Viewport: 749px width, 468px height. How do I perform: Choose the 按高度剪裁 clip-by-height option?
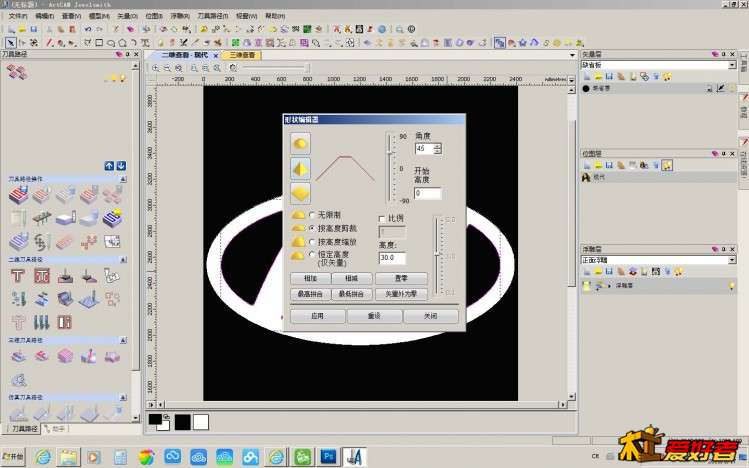point(312,229)
